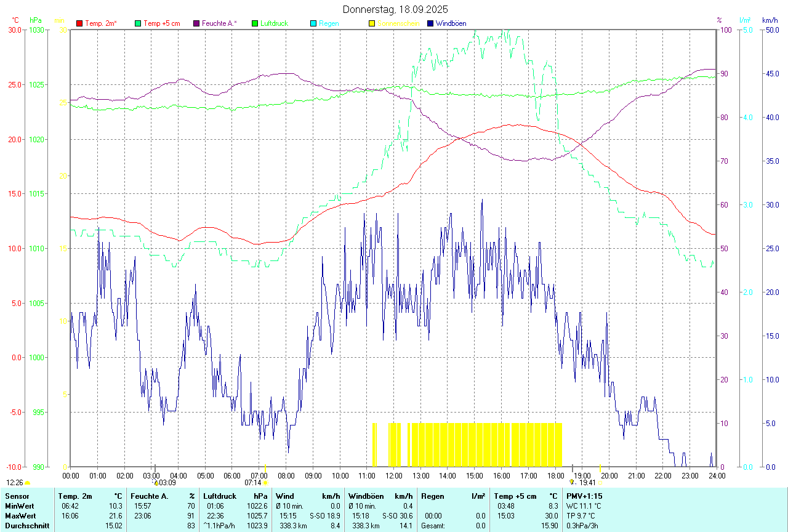Click the Temp +5 cm legend square
The width and height of the screenshot is (788, 532).
click(138, 23)
